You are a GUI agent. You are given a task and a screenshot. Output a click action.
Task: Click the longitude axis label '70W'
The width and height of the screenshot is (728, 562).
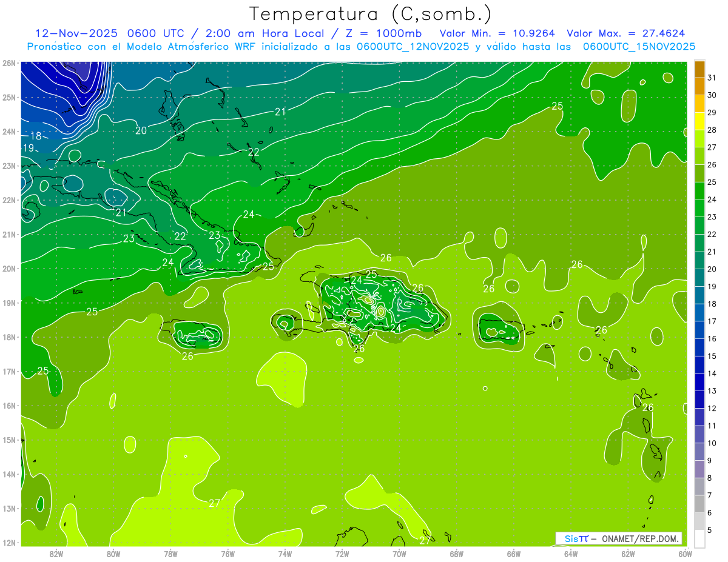399,554
